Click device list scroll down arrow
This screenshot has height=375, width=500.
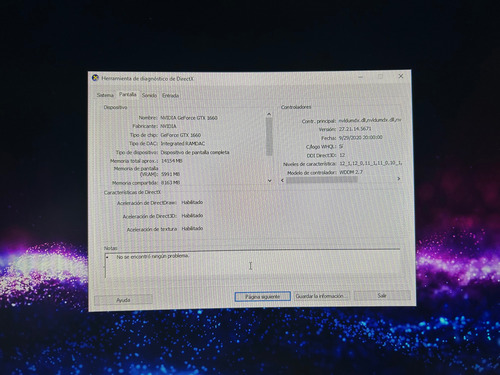270,180
